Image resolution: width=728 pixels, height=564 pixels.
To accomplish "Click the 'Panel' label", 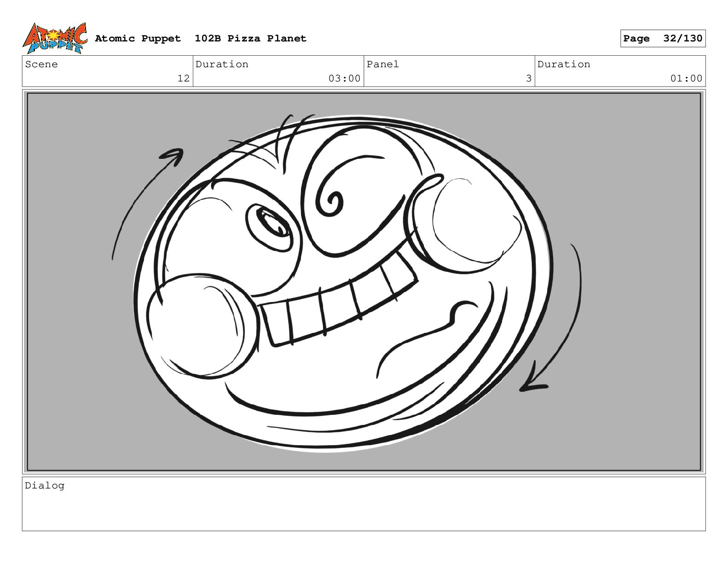I will [383, 64].
